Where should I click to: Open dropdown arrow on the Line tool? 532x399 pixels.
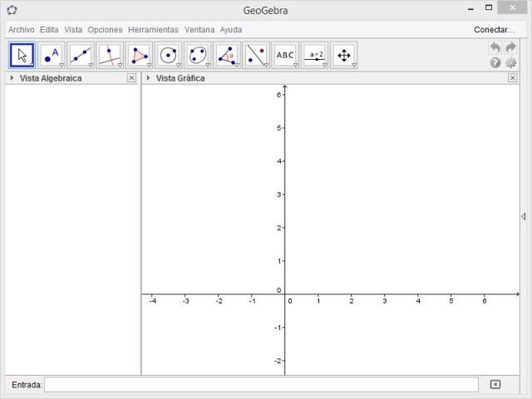click(x=91, y=65)
